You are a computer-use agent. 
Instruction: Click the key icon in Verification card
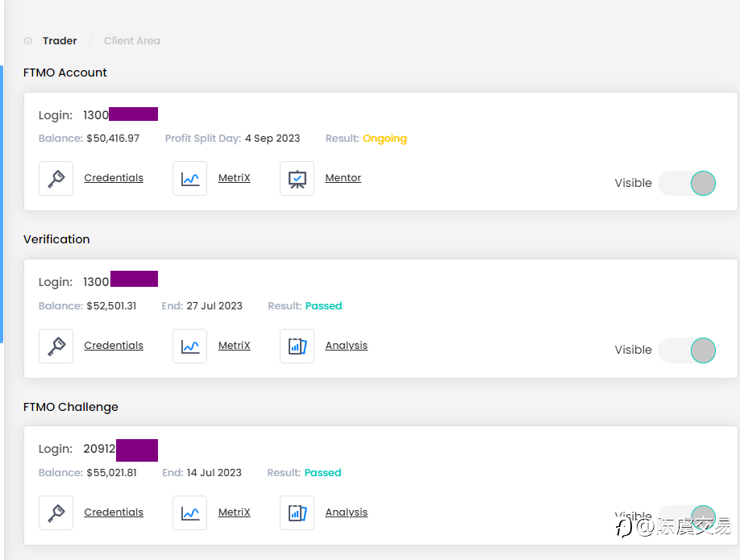click(56, 346)
